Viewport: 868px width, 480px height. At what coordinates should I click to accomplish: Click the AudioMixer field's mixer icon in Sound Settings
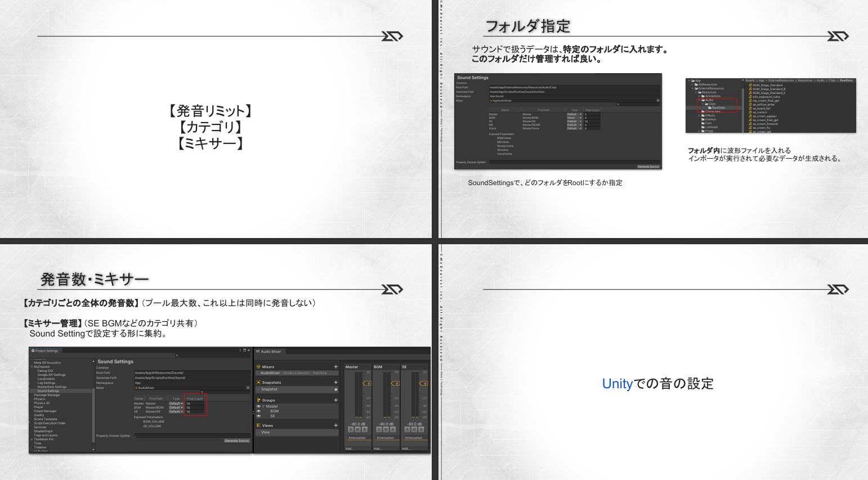click(x=137, y=388)
